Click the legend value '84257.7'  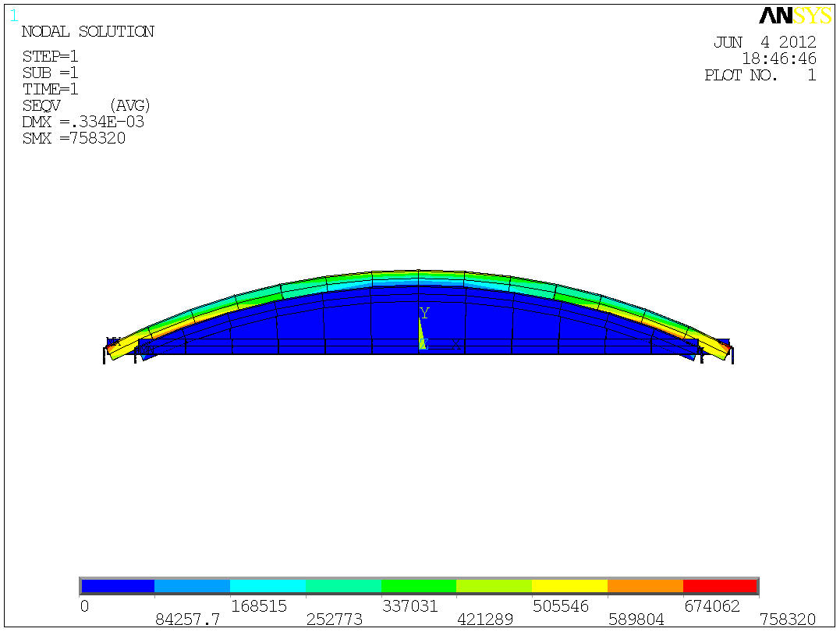(x=187, y=620)
